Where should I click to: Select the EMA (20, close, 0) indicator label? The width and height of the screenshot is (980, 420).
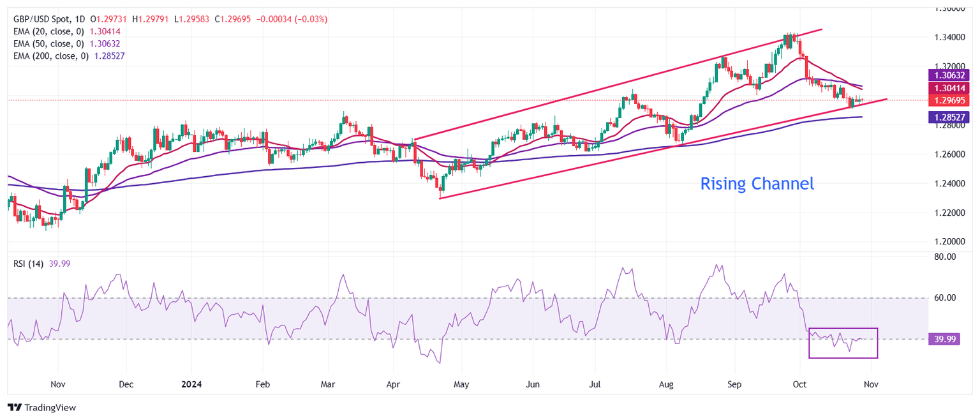48,32
